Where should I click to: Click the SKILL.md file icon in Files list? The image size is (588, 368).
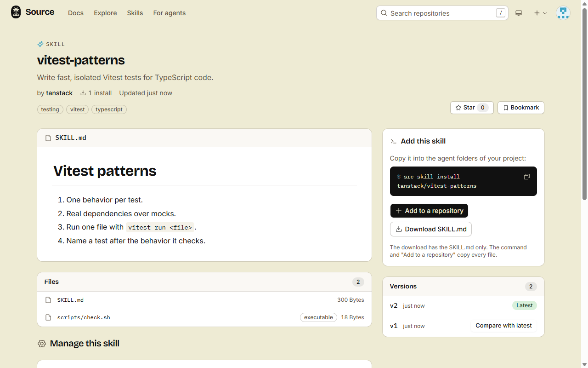point(48,300)
